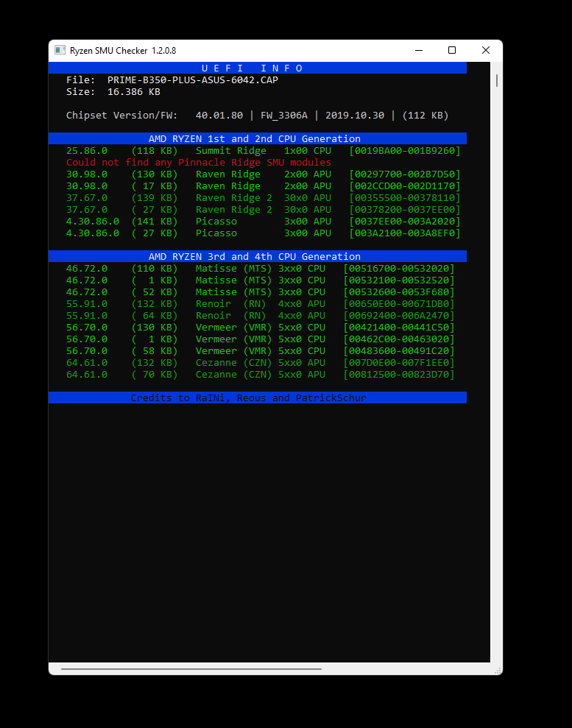This screenshot has height=728, width=572.
Task: Click the window resize grip corner
Action: pos(498,671)
